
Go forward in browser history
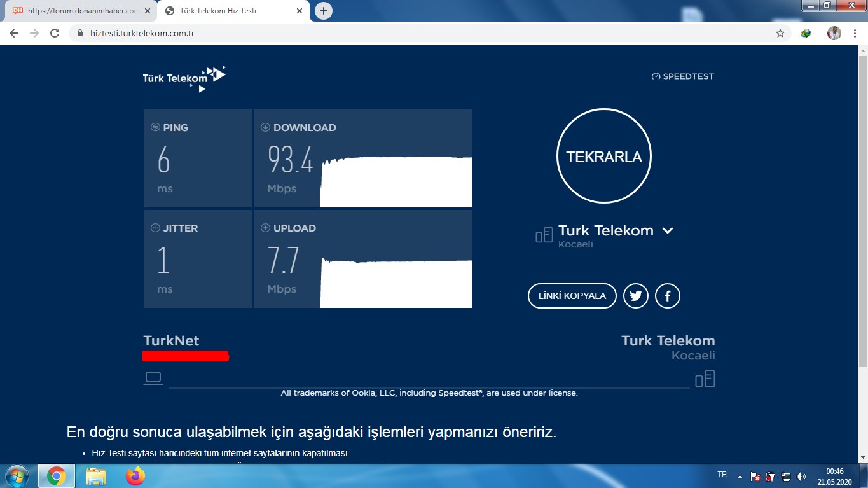34,33
